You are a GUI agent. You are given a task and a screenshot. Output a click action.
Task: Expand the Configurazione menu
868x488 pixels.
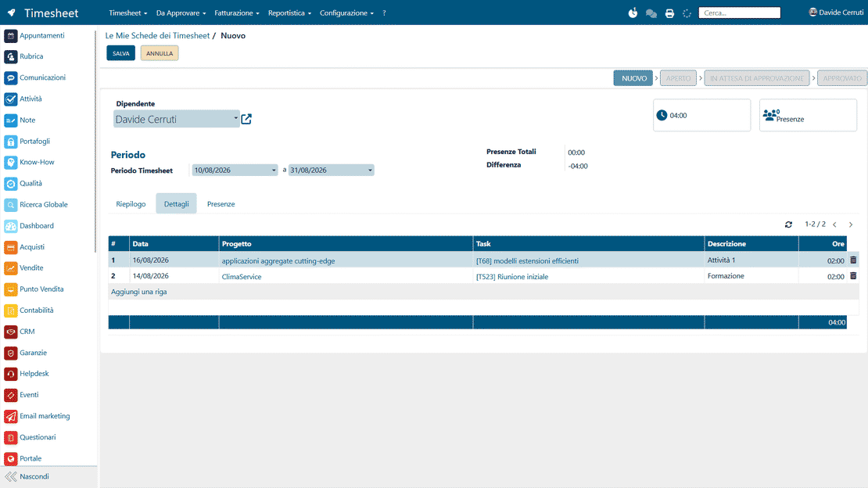(x=346, y=13)
